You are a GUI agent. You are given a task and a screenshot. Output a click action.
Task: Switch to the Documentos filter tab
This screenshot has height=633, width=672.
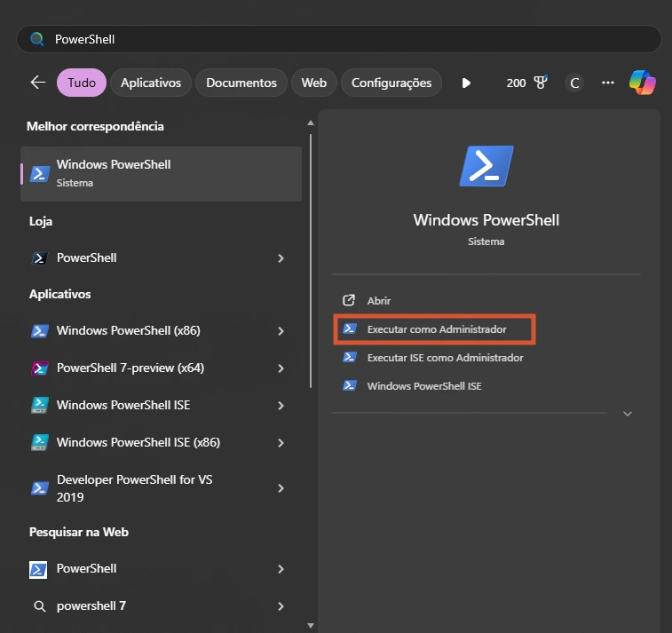(x=241, y=83)
